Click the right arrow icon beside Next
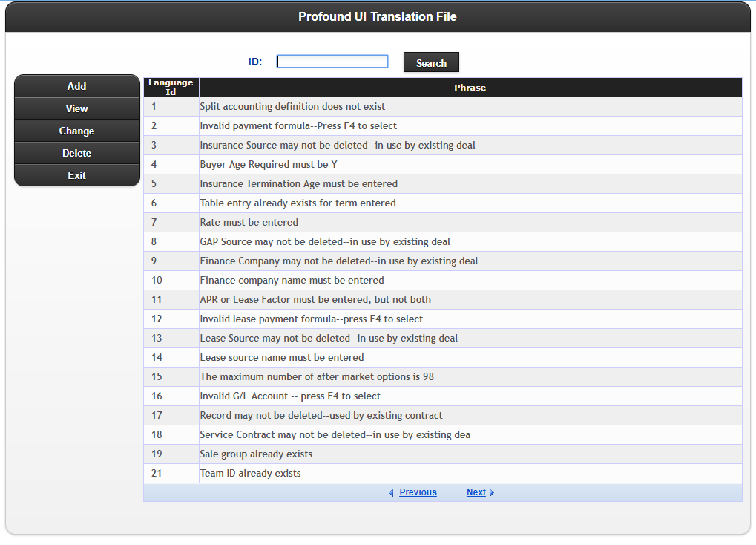Screen dimensions: 756x545 (493, 492)
